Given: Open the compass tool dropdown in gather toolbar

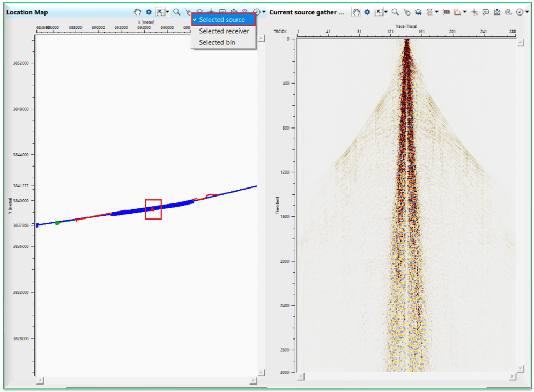Looking at the screenshot, I should pos(527,12).
